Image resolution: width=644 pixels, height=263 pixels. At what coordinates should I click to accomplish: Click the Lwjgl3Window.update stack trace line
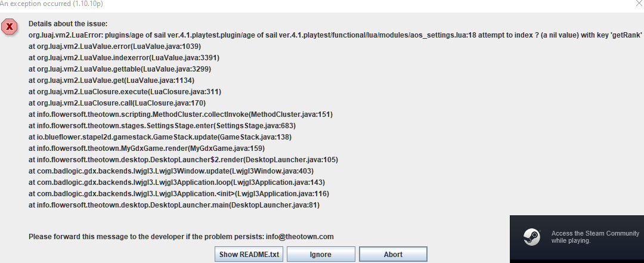[x=171, y=171]
